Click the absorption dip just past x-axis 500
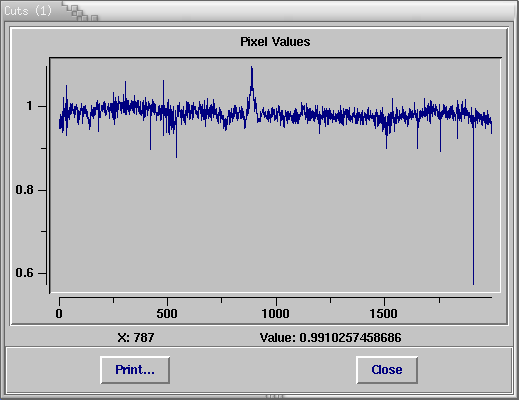The image size is (519, 400). tap(176, 155)
